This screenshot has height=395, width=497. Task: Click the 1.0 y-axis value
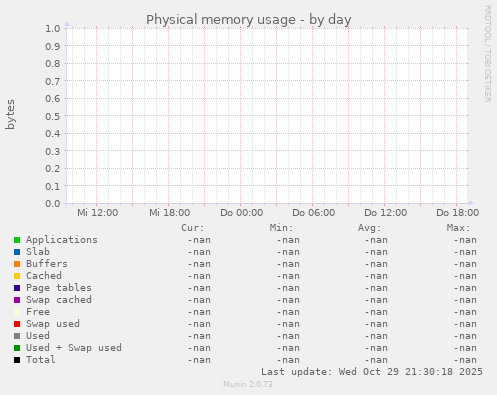pyautogui.click(x=53, y=29)
